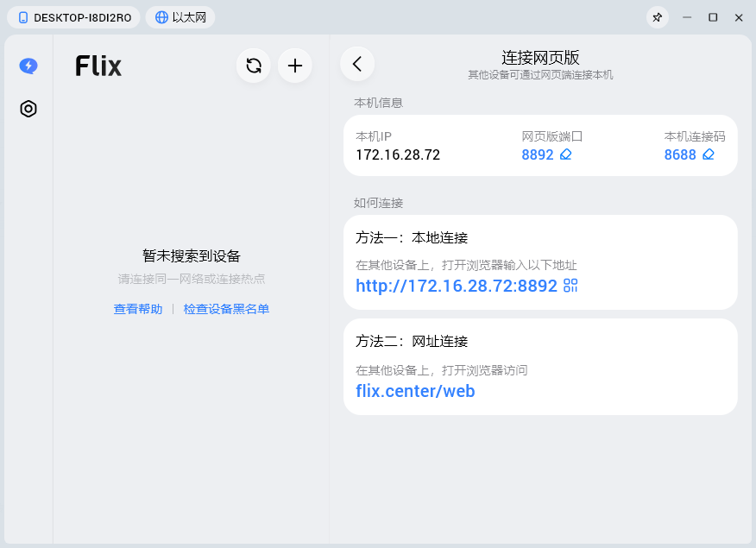The height and width of the screenshot is (548, 756).
Task: Click the 方法一：本地连接 heading
Action: click(x=412, y=237)
